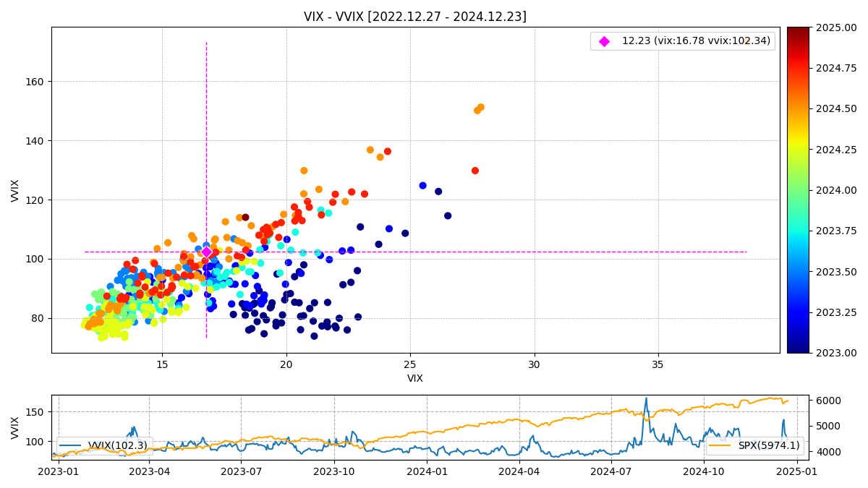Select the dark red dot near VVIX 114
The width and height of the screenshot is (868, 488).
(x=245, y=218)
